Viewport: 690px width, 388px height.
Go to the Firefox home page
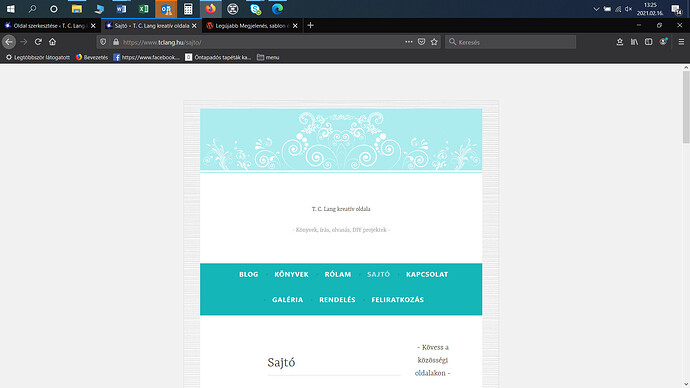coord(52,42)
